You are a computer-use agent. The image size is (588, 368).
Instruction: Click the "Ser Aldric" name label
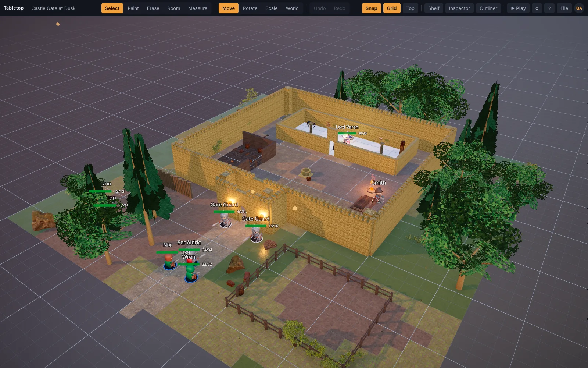click(x=189, y=243)
